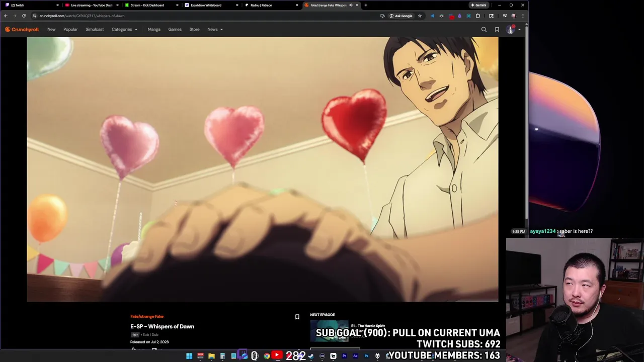644x362 pixels.
Task: Open Windows Start menu
Action: [189, 356]
